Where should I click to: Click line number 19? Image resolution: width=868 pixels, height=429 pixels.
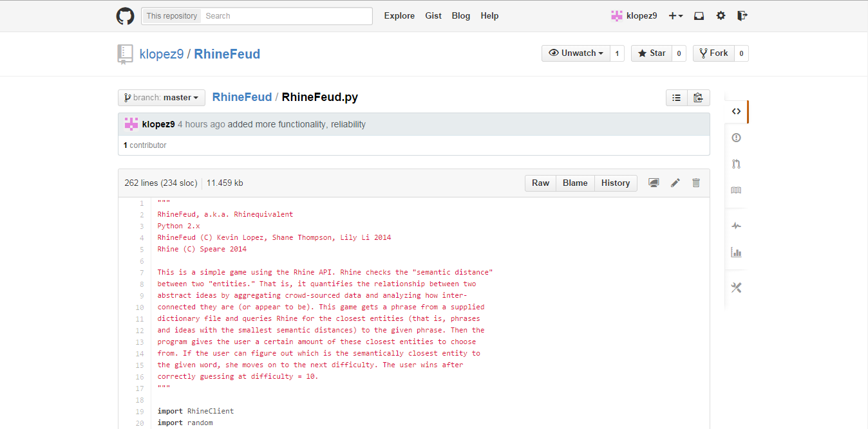(x=140, y=412)
